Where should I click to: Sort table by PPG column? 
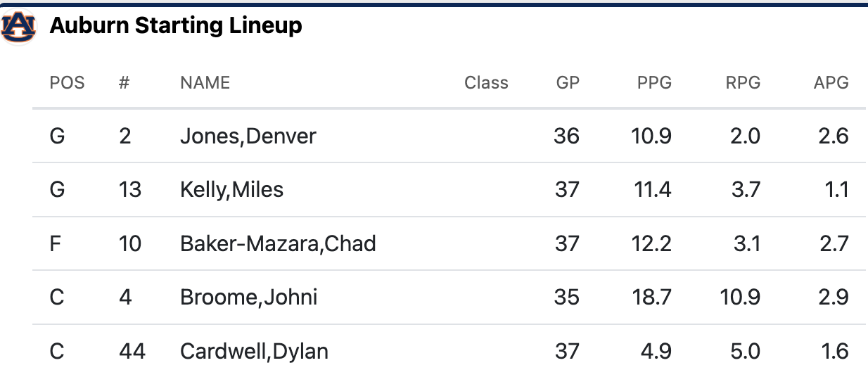(654, 83)
